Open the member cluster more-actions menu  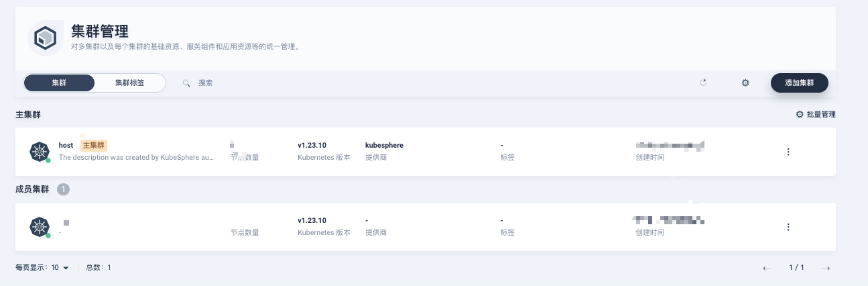[x=788, y=227]
